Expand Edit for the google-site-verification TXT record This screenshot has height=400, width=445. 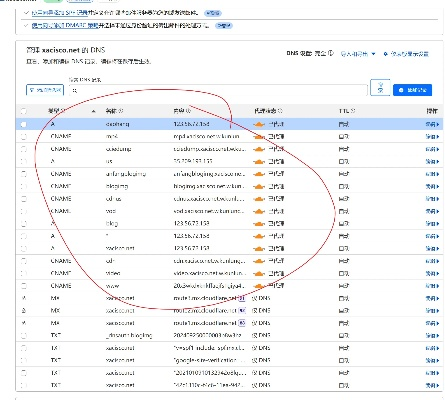[432, 361]
